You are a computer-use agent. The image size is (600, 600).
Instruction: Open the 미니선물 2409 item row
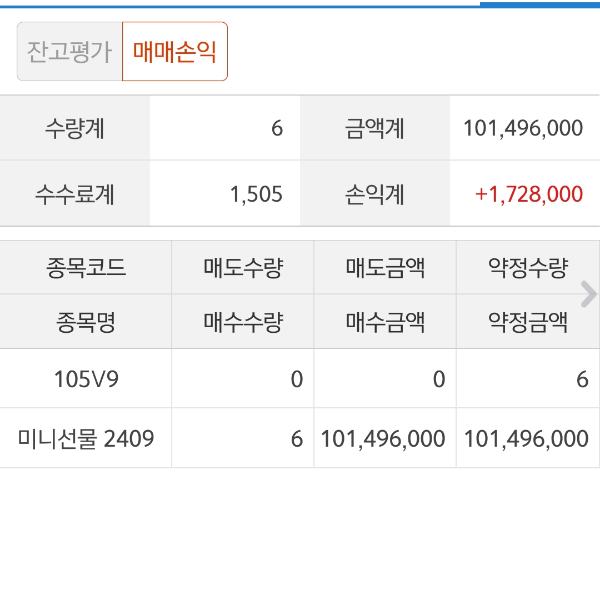pyautogui.click(x=86, y=438)
